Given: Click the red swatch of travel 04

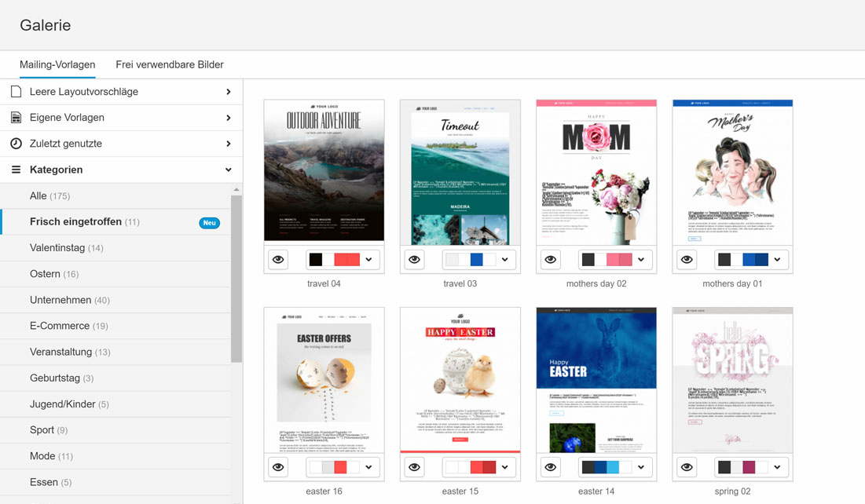Looking at the screenshot, I should click(x=347, y=259).
